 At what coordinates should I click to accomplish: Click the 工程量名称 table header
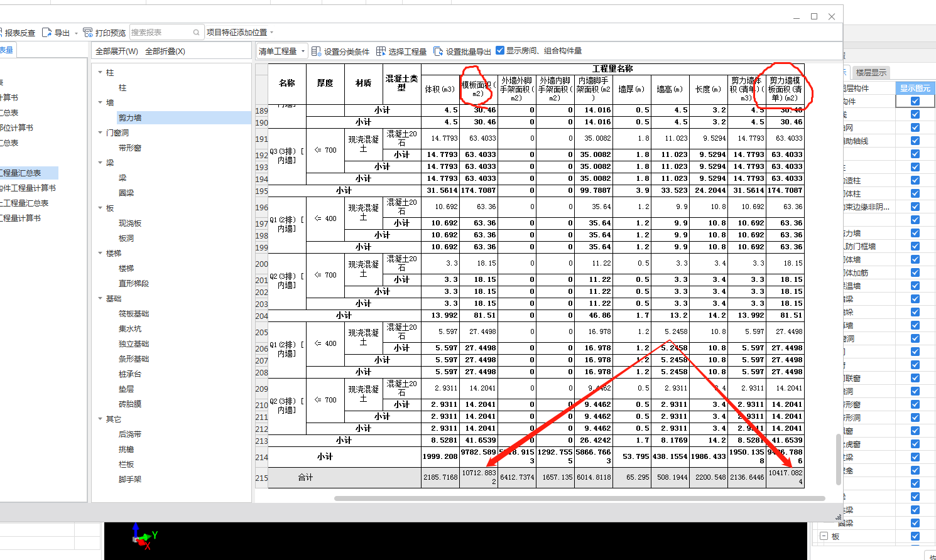click(612, 68)
